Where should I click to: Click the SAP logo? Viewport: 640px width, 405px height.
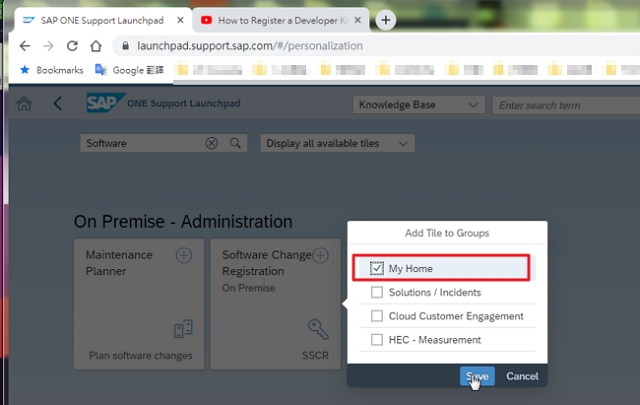pyautogui.click(x=105, y=103)
